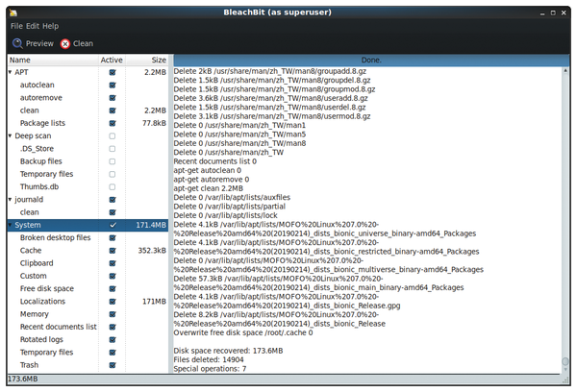Select the Free disk space row
Viewport: 577px width, 392px height.
pos(88,288)
